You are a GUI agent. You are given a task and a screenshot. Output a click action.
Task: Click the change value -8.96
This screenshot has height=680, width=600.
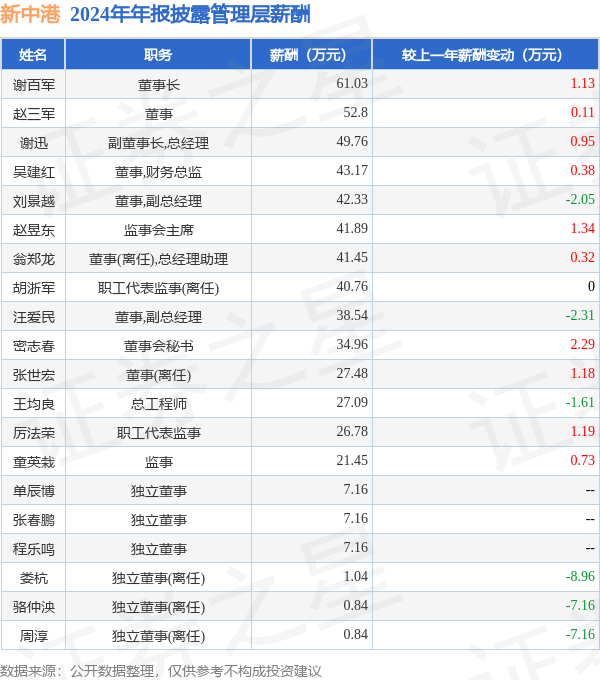pyautogui.click(x=580, y=576)
